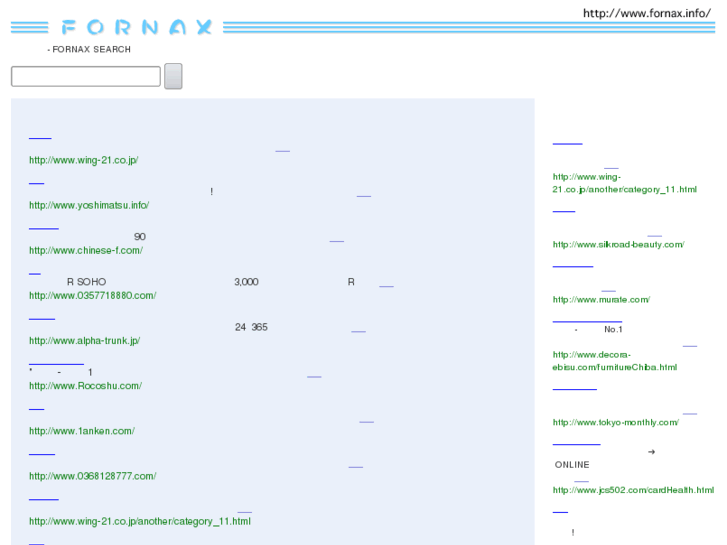Screen dimensions: 727x545
Task: Click the FORNAX logo in the header
Action: 137,27
